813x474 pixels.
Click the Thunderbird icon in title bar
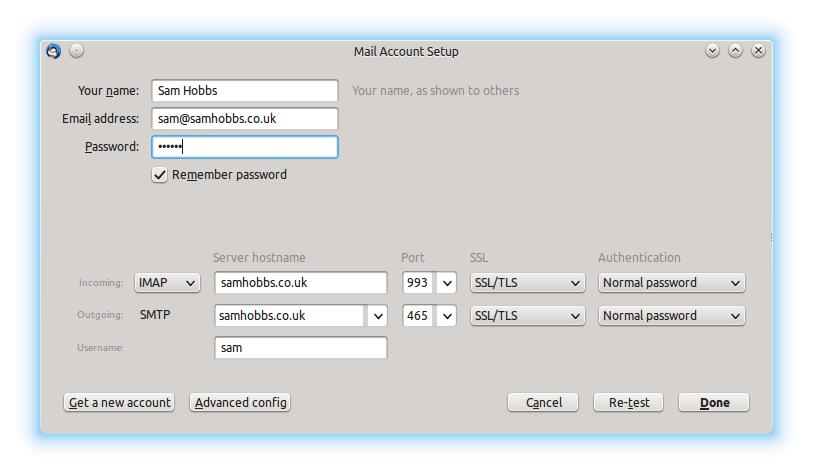coord(53,51)
